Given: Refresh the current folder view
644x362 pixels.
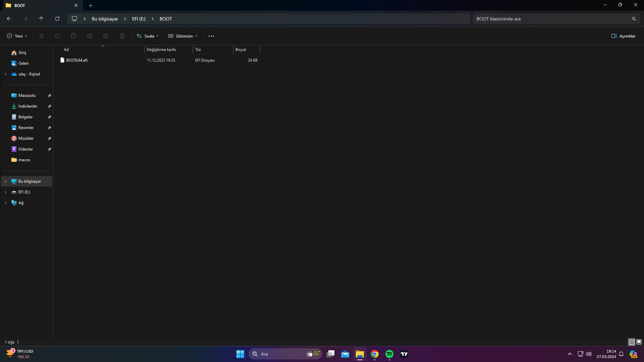Looking at the screenshot, I should [x=57, y=19].
